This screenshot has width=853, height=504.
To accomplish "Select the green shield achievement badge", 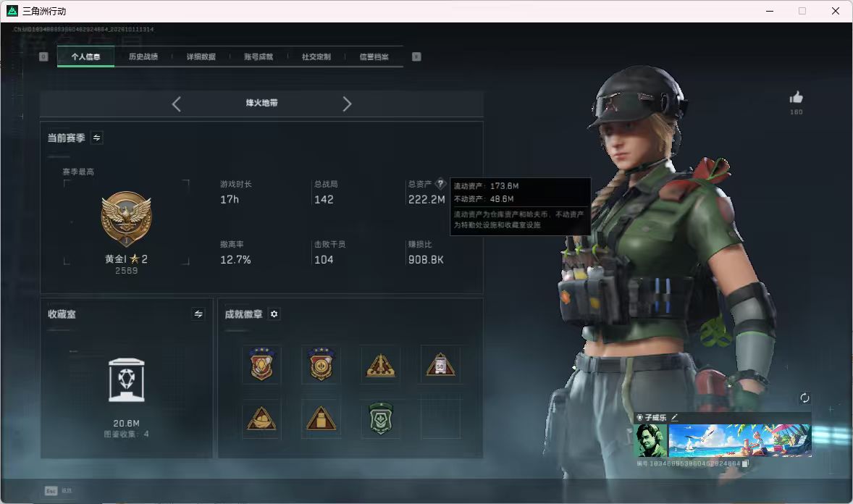I will [381, 418].
